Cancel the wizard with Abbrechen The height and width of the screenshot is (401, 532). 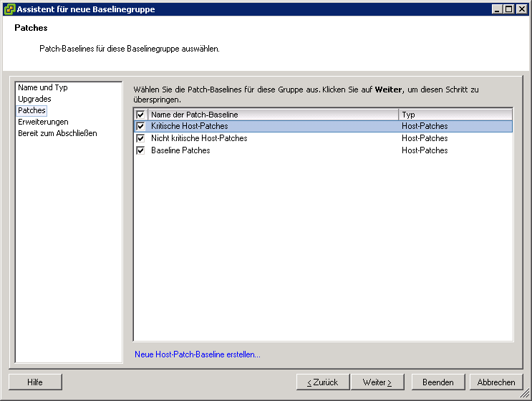coord(496,382)
